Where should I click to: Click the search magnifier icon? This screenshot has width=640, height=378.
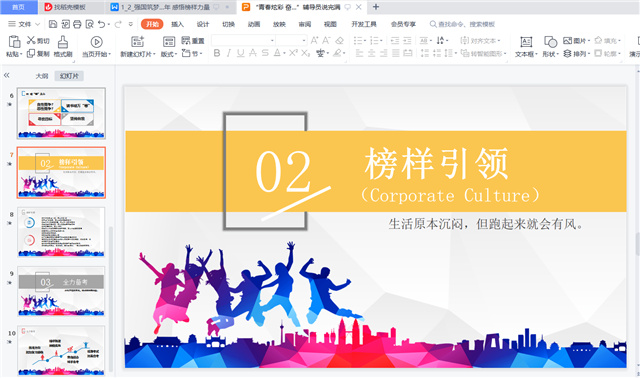click(x=433, y=24)
